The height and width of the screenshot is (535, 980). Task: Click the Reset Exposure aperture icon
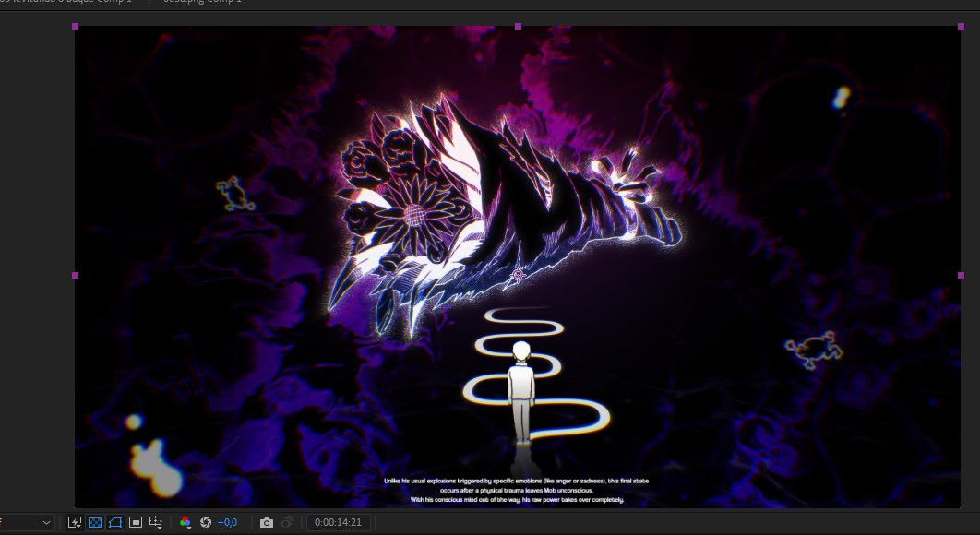click(206, 522)
